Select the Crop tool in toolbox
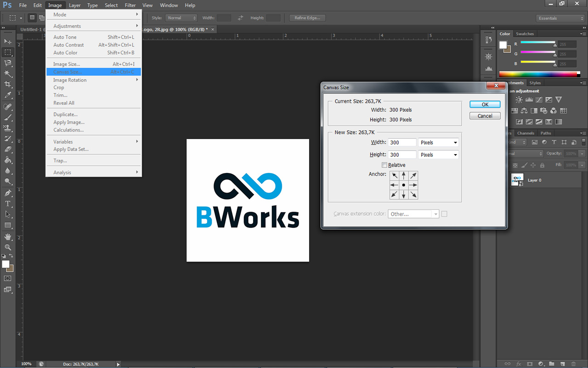588x368 pixels. [8, 85]
